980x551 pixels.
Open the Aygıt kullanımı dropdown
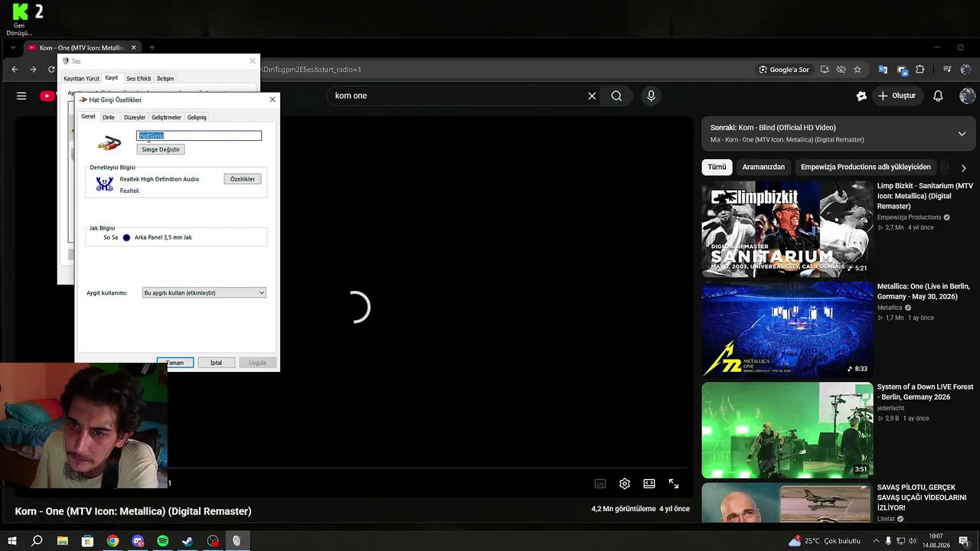point(204,293)
